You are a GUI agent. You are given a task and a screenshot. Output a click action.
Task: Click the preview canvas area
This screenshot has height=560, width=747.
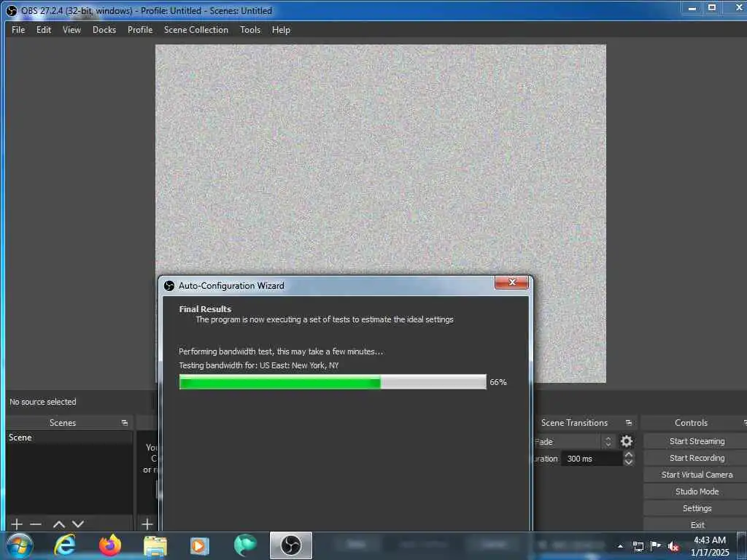[x=381, y=160]
